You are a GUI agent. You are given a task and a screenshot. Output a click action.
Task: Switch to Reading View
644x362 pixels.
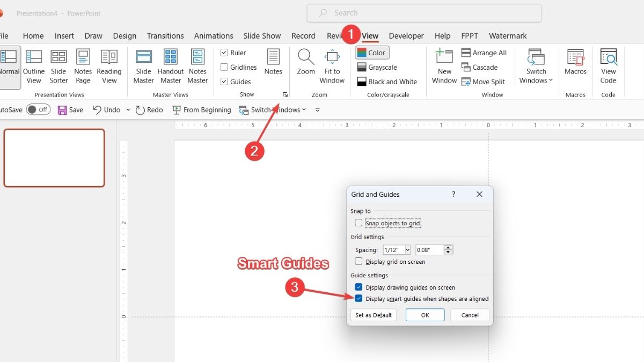click(109, 67)
